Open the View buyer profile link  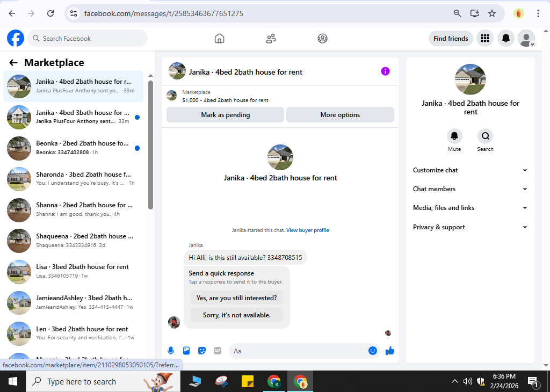point(308,230)
